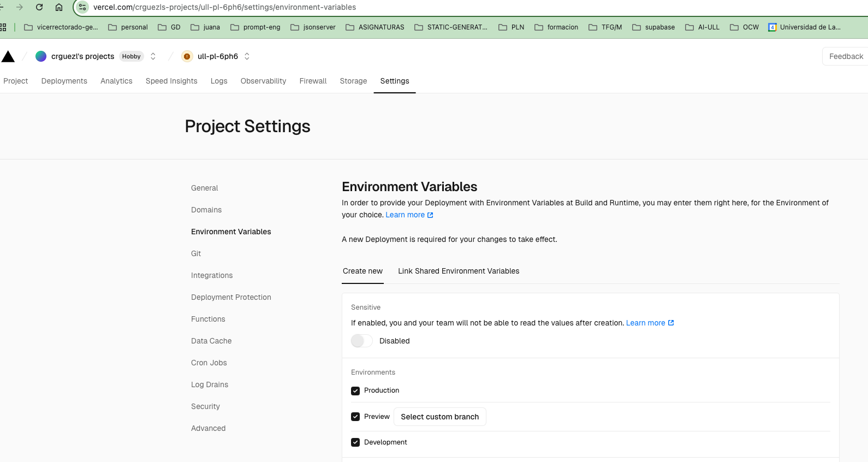Switch to the Analytics tab
This screenshot has width=868, height=462.
(116, 81)
